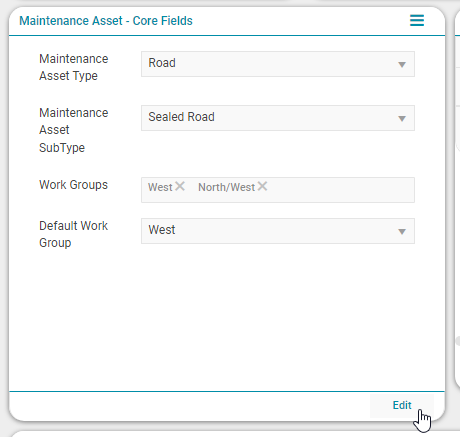Viewport: 460px width, 437px height.
Task: Click the panel footer bar beside Edit
Action: [x=190, y=405]
